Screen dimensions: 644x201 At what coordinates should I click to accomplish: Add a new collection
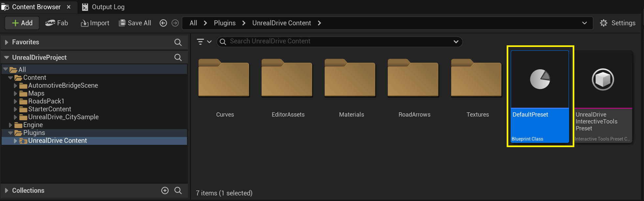[x=165, y=190]
